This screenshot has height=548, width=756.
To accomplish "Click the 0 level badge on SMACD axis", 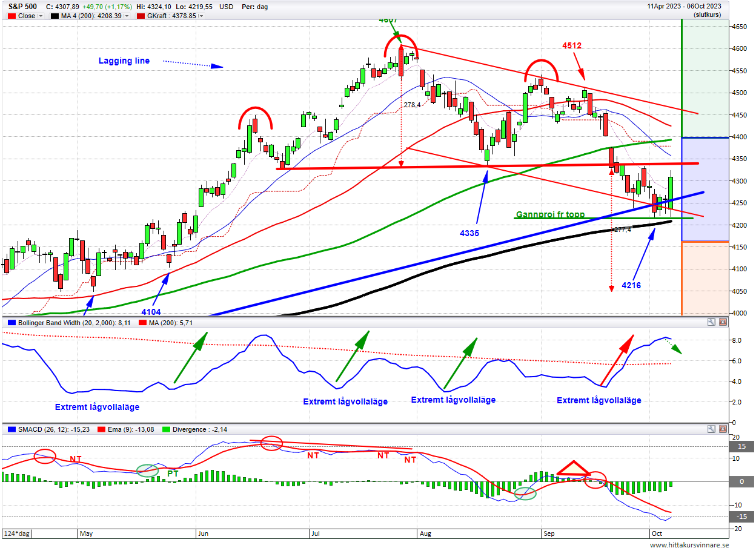I will [741, 481].
